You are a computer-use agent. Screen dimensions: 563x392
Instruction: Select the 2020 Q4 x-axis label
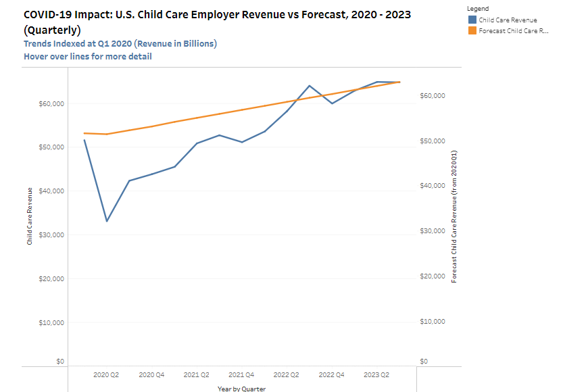[151, 374]
